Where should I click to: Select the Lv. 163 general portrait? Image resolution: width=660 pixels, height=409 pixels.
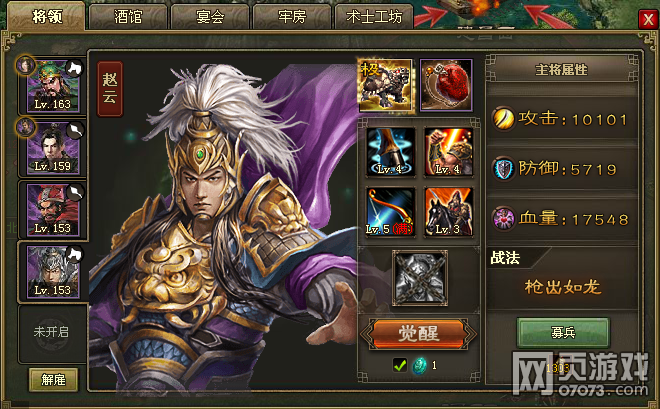coord(53,87)
